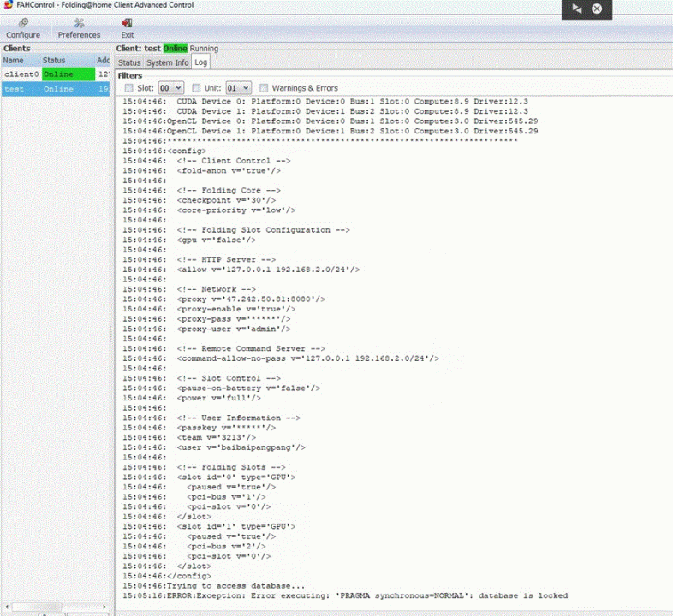
Task: Click the log line with team '3213'
Action: [x=189, y=437]
